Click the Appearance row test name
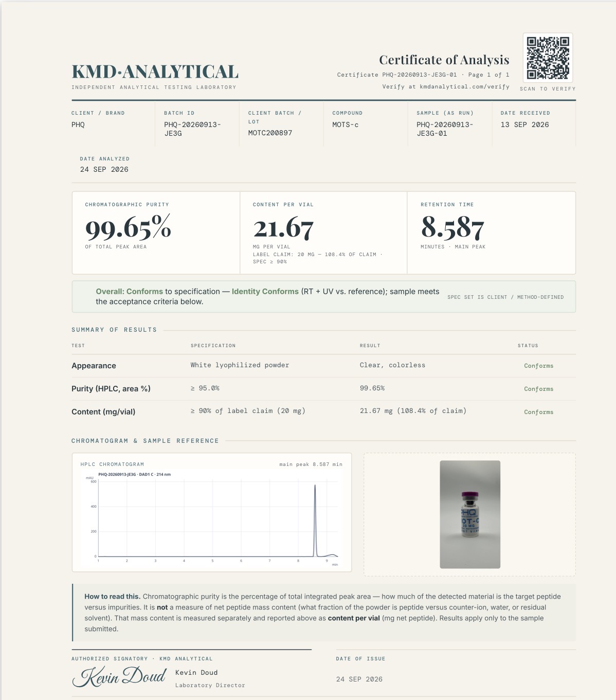 click(94, 366)
